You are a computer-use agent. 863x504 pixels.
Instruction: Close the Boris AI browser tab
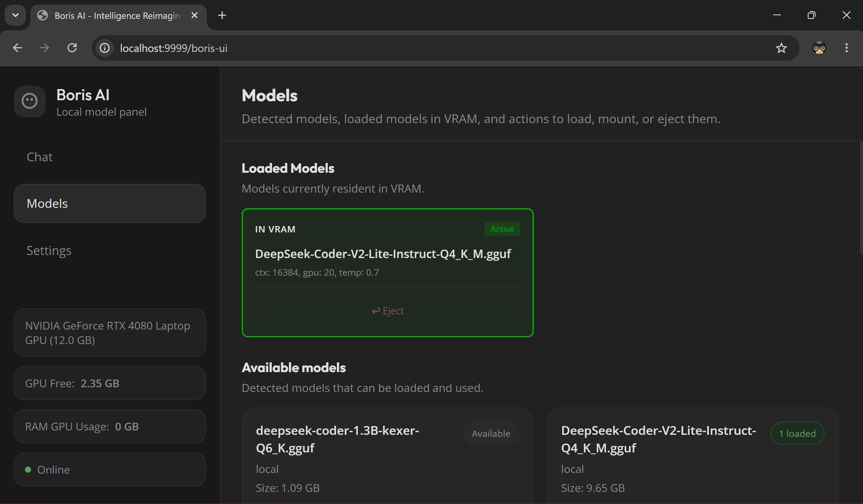(x=194, y=16)
